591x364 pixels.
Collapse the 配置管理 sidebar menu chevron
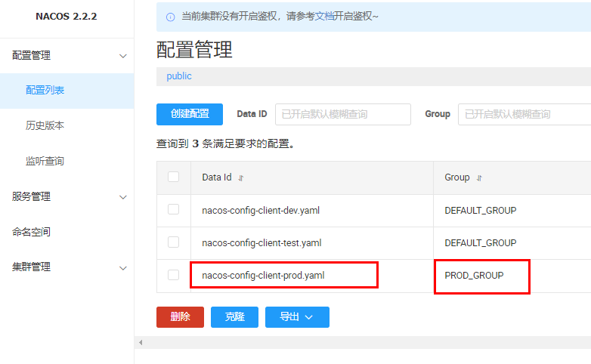123,56
